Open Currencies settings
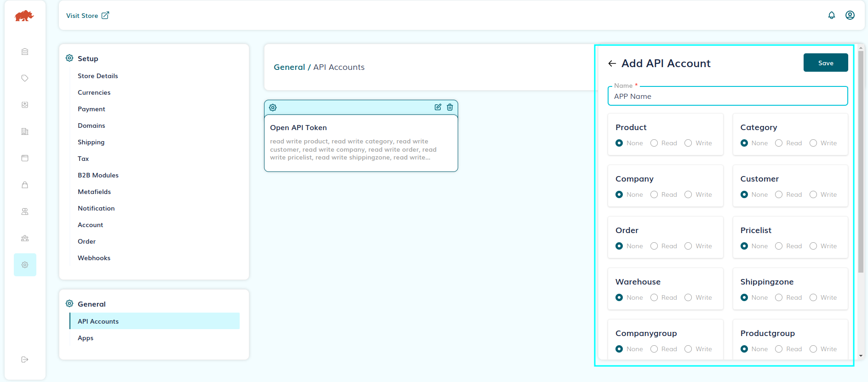 [94, 92]
